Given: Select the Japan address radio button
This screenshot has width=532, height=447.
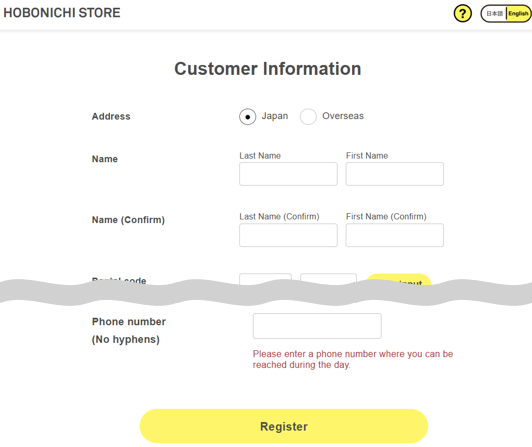Looking at the screenshot, I should pos(248,117).
